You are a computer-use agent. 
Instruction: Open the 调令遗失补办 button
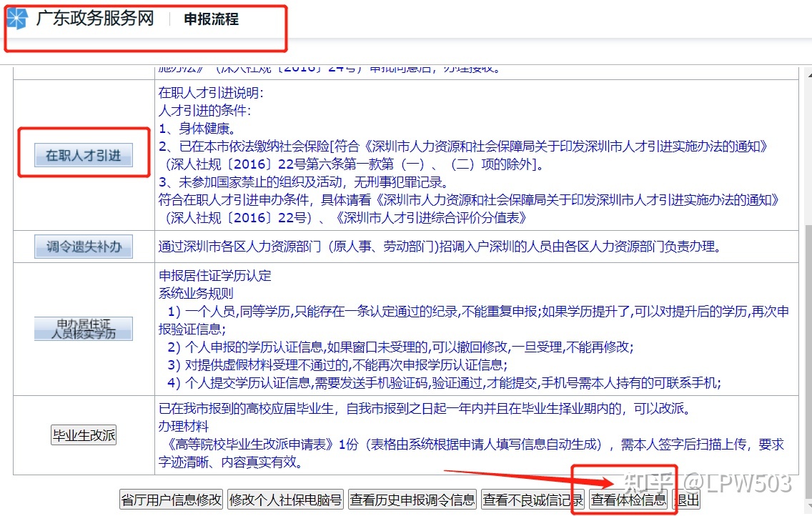[x=84, y=247]
